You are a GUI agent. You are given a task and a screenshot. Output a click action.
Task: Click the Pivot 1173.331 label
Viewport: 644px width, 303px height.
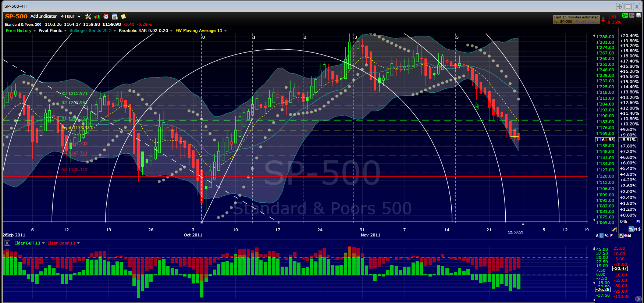tap(77, 128)
